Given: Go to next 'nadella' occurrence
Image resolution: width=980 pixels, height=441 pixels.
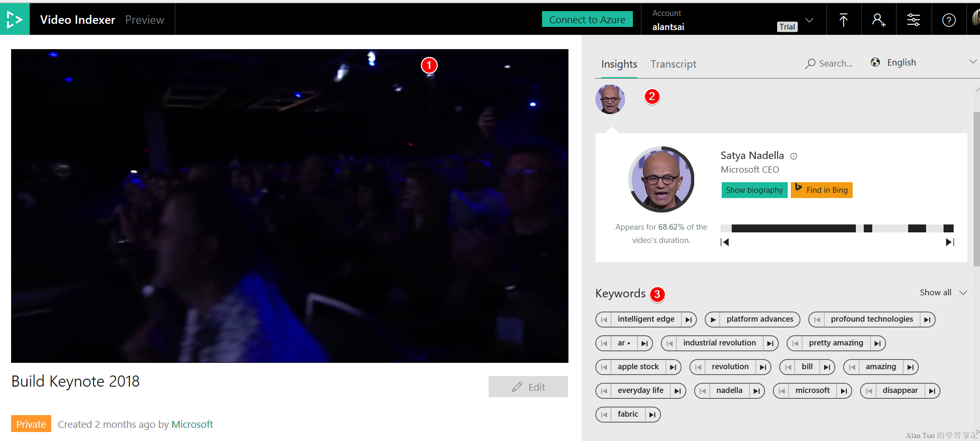Looking at the screenshot, I should pyautogui.click(x=757, y=391).
